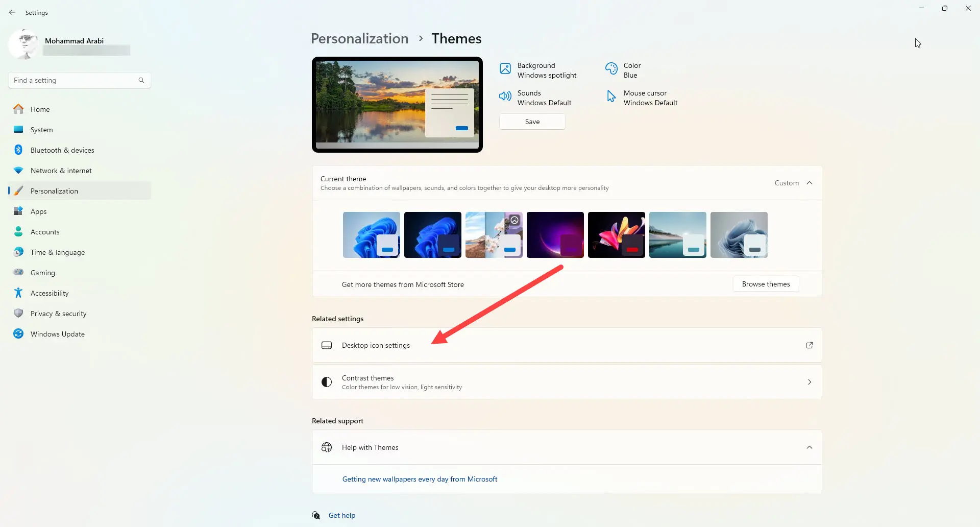Open Sounds Windows Default setting
This screenshot has width=980, height=527.
[x=535, y=98]
